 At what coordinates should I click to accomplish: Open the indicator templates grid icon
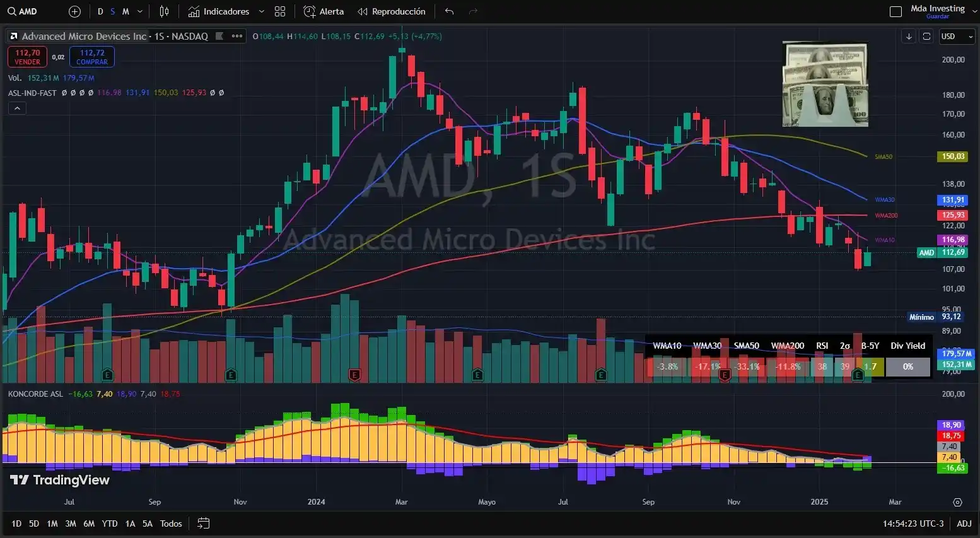coord(281,11)
